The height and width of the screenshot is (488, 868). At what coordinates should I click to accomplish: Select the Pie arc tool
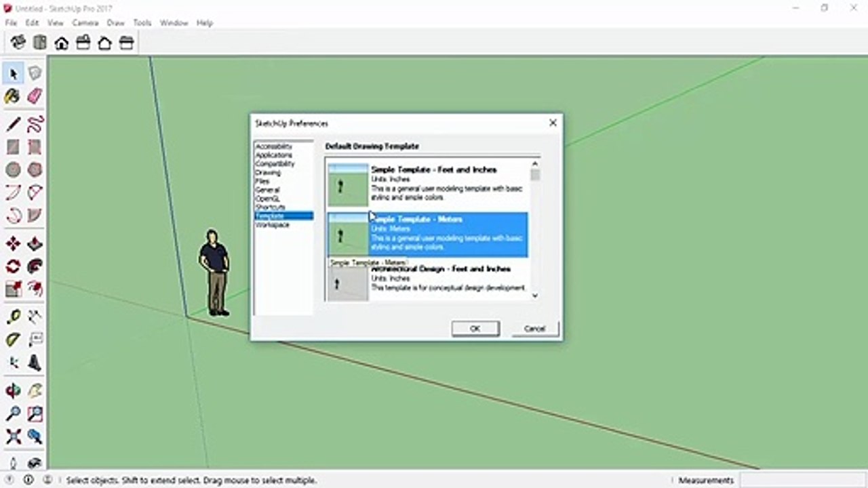click(x=35, y=216)
